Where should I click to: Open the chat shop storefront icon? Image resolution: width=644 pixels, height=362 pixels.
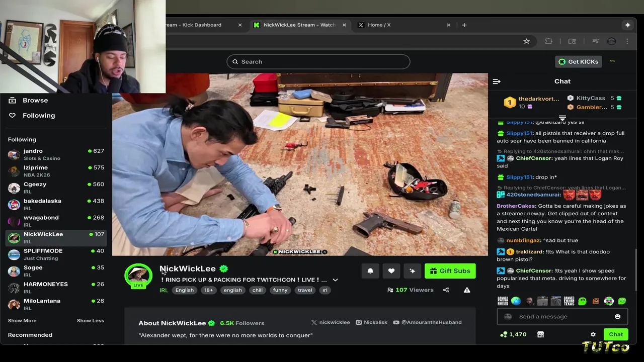pyautogui.click(x=540, y=334)
